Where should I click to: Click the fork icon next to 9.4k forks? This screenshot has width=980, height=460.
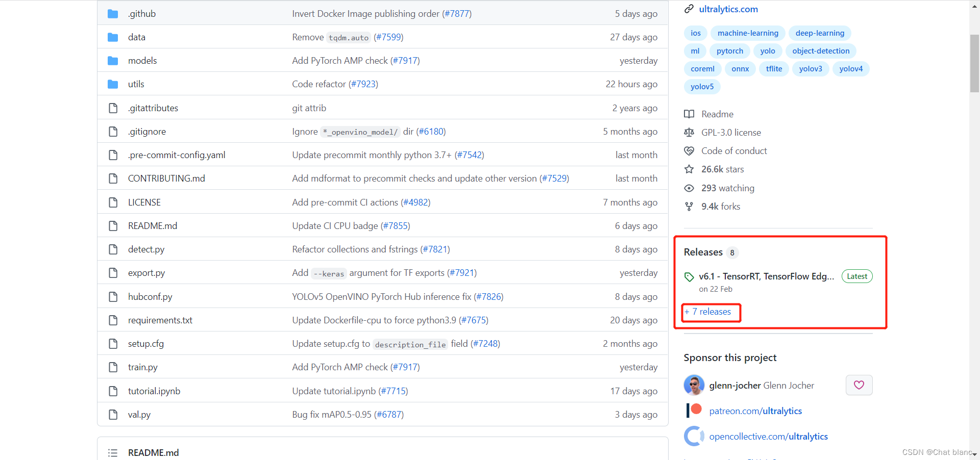(x=689, y=207)
